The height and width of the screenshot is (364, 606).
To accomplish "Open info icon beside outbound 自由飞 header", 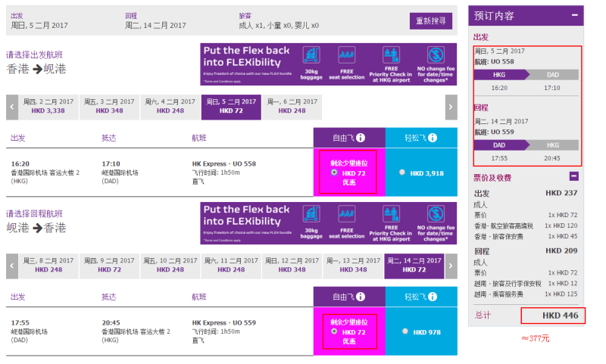I will point(361,138).
